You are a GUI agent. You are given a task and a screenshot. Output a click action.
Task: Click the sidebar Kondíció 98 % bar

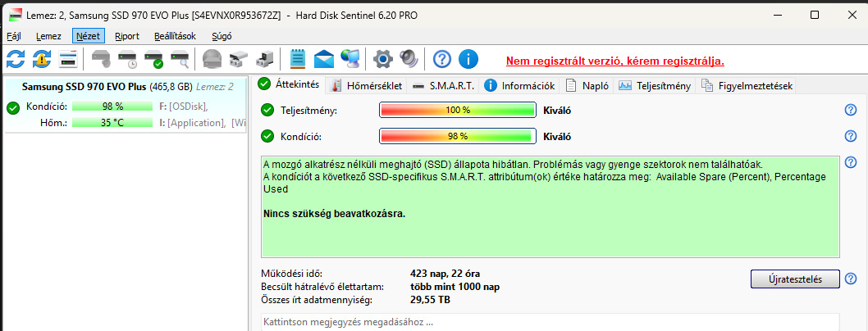[x=112, y=106]
